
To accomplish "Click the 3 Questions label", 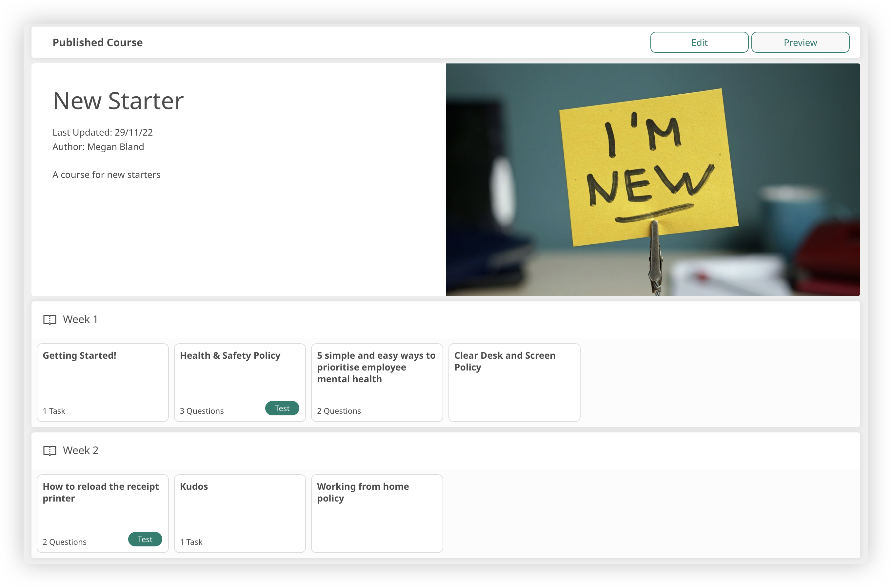I will pos(202,411).
